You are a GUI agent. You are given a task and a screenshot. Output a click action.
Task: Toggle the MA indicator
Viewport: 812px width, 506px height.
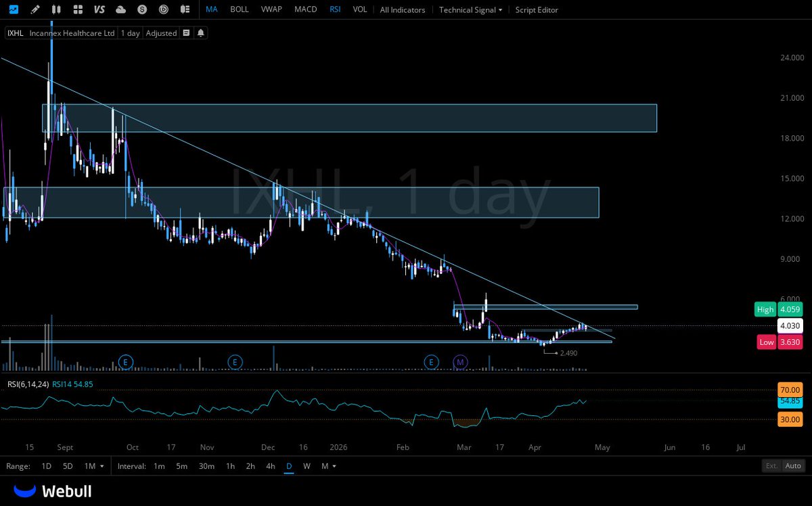coord(212,9)
